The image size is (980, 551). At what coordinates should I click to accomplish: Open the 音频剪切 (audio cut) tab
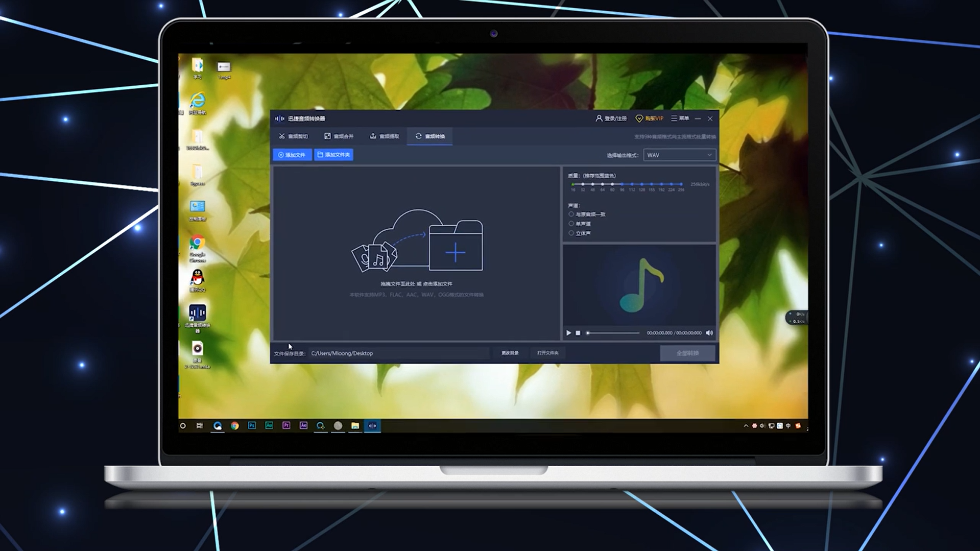tap(294, 136)
